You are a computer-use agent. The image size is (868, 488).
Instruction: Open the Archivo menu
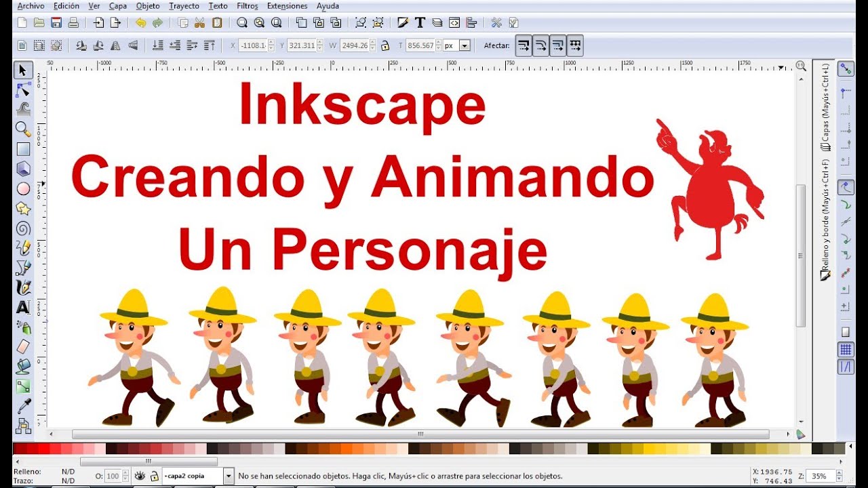(x=31, y=6)
